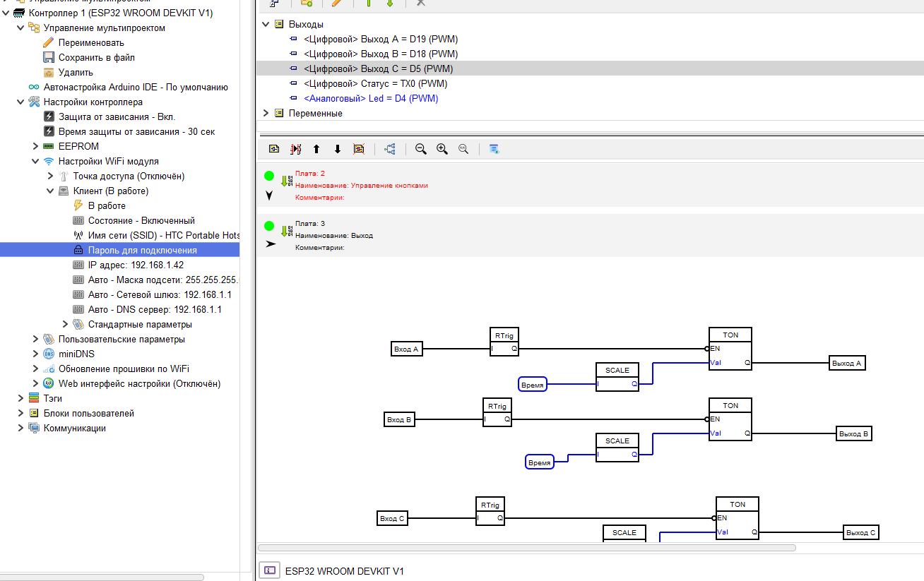The image size is (924, 581).
Task: Toggle green status circle of board 3
Action: (269, 226)
